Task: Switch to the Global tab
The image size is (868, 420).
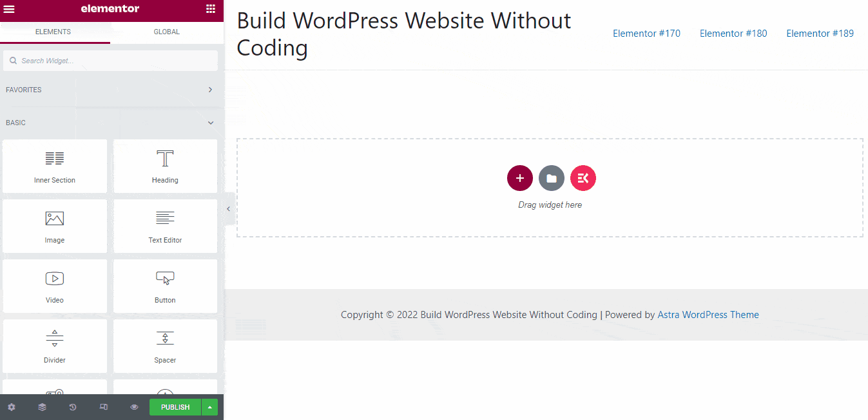Action: 166,32
